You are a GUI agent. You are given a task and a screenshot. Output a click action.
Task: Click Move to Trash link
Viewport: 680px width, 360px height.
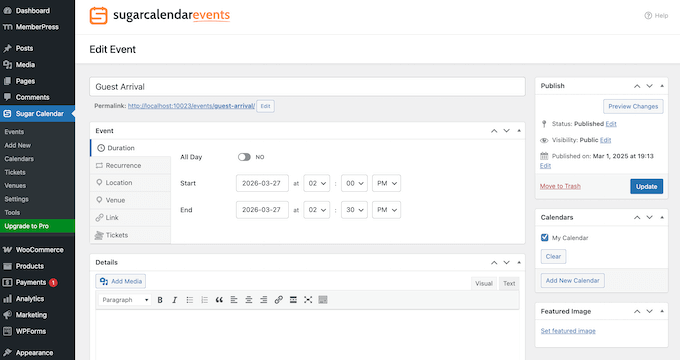560,186
